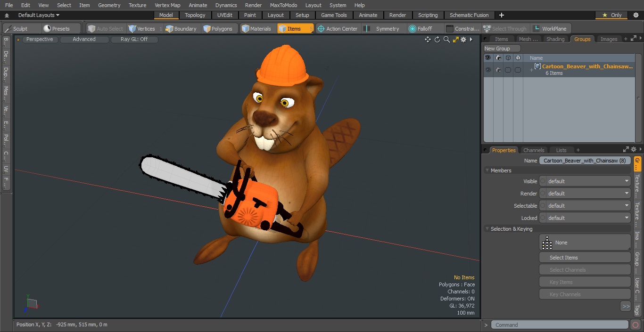Open the Action Center options
Screen dimensions: 644x332
[338, 29]
